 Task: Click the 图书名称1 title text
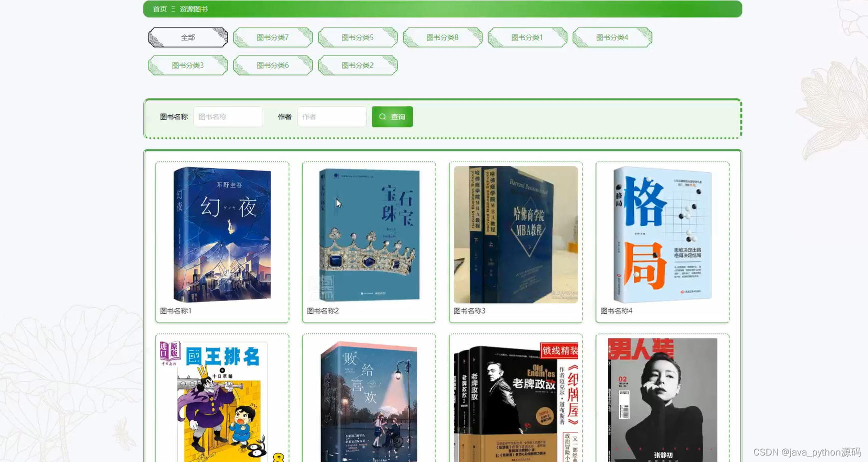coord(176,311)
